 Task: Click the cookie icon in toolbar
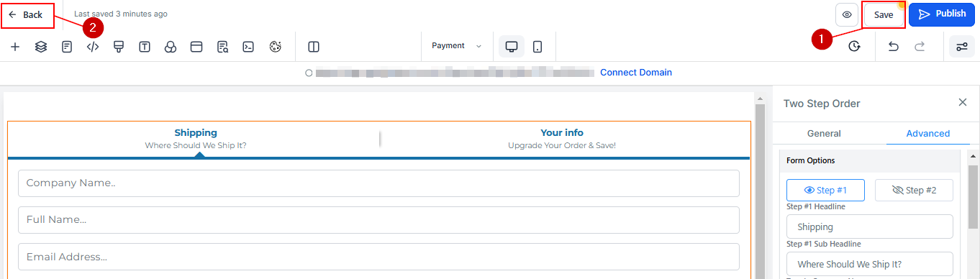274,47
